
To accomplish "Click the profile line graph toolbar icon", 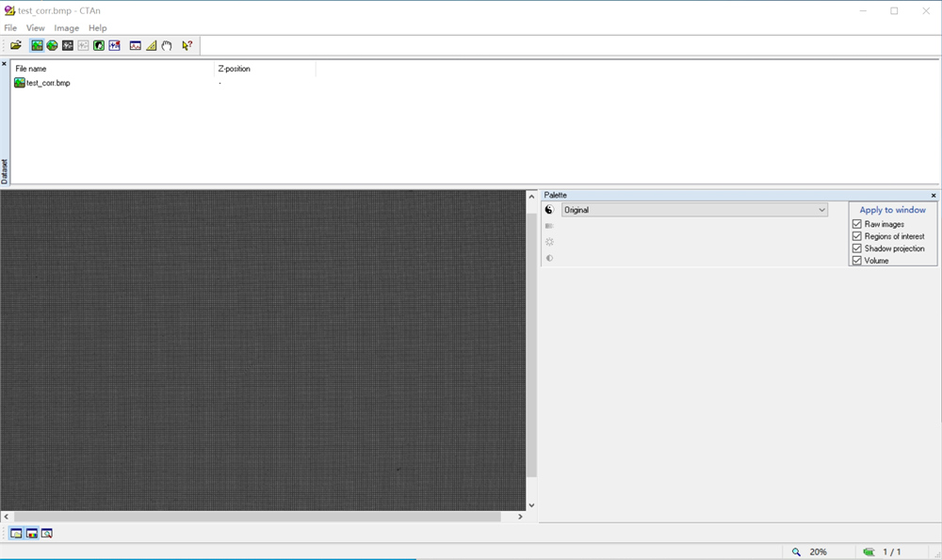I will coord(135,45).
